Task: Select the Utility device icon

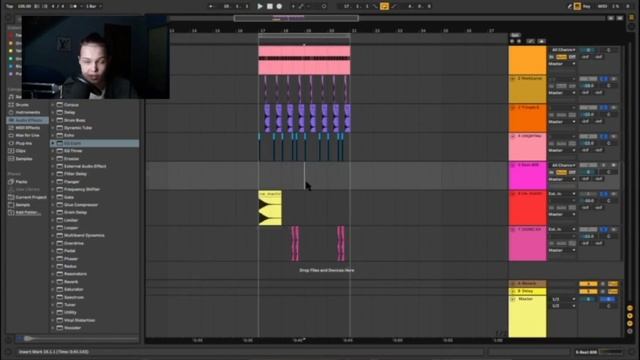Action: (60, 312)
